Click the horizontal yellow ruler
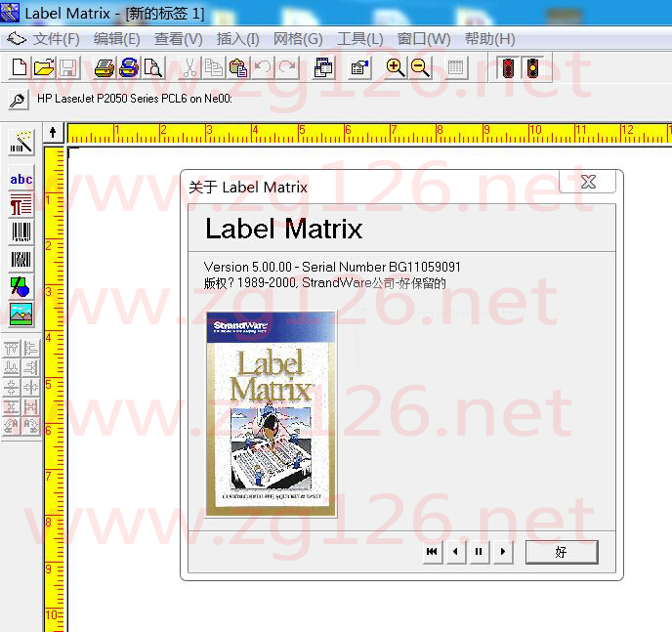The image size is (672, 632). point(369,133)
